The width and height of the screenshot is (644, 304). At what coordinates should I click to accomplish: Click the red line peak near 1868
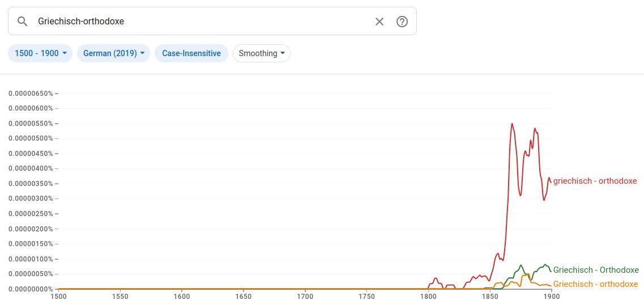coord(512,124)
